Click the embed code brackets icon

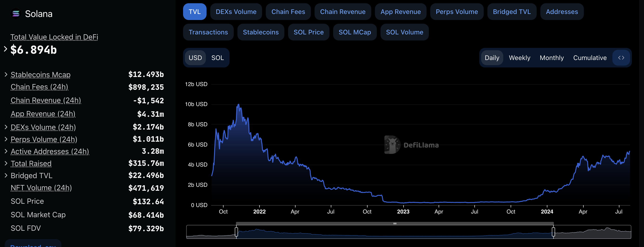pos(621,58)
